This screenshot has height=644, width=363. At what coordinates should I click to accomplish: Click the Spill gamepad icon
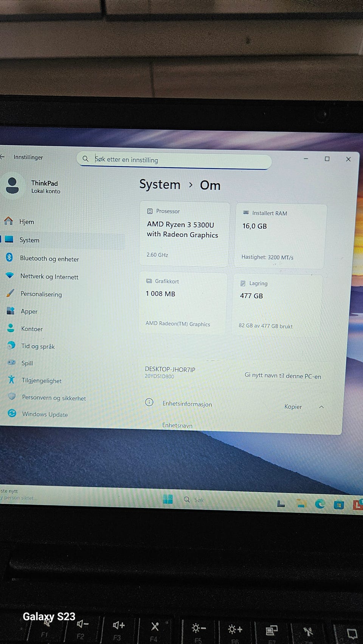tap(12, 362)
